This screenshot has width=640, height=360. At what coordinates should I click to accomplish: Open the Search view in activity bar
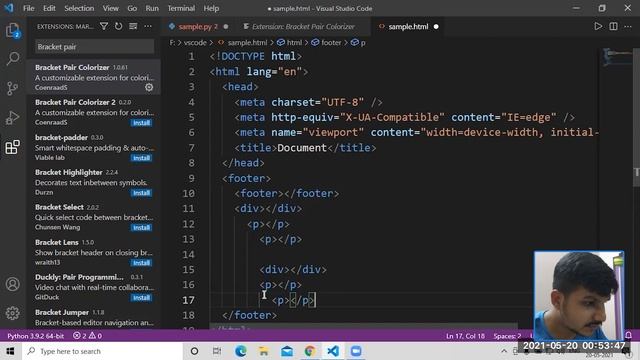[13, 59]
